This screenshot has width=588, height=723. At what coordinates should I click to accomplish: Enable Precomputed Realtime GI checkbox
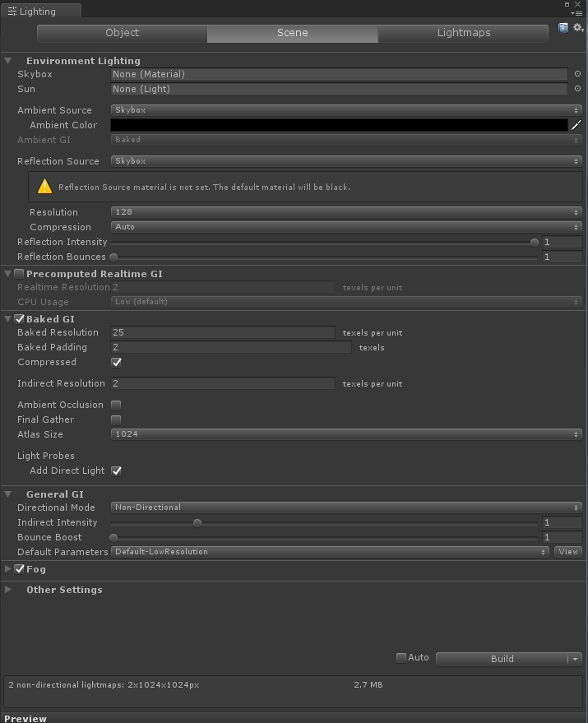point(19,274)
